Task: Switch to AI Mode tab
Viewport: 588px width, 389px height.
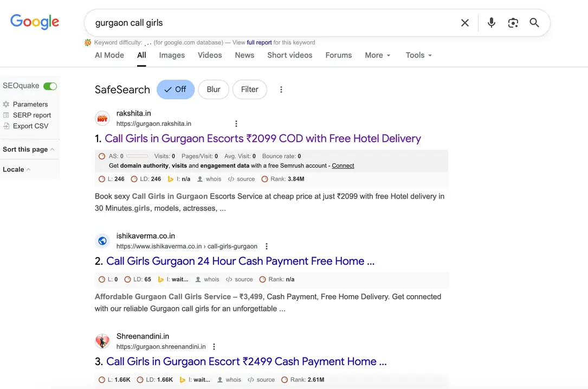Action: [109, 55]
